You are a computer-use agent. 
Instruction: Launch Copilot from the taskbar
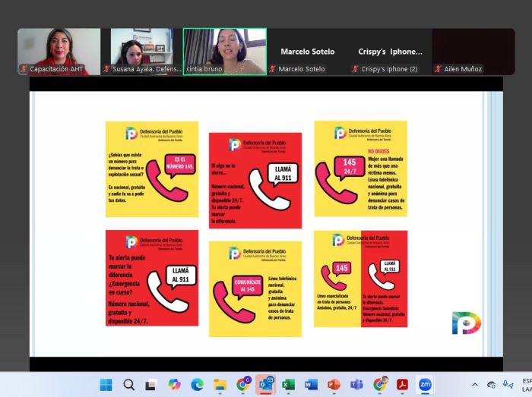[174, 384]
